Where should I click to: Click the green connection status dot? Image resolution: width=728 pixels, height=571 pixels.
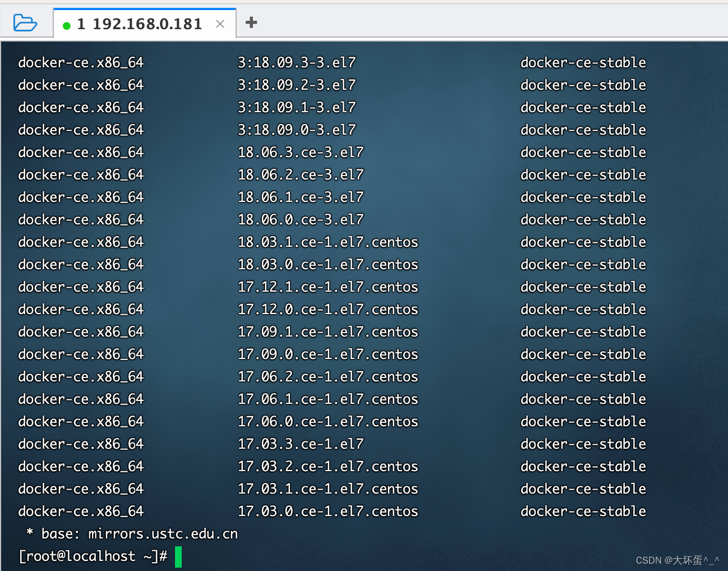pos(67,25)
